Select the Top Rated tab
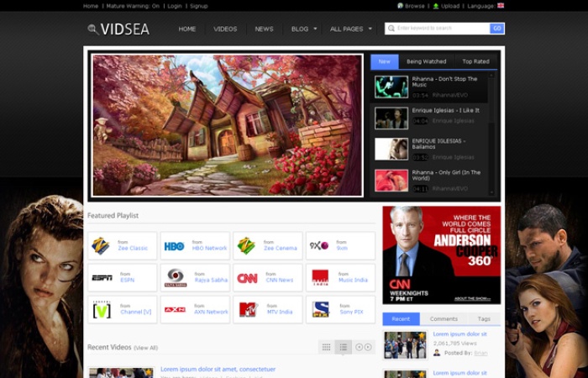The image size is (588, 378). (475, 61)
